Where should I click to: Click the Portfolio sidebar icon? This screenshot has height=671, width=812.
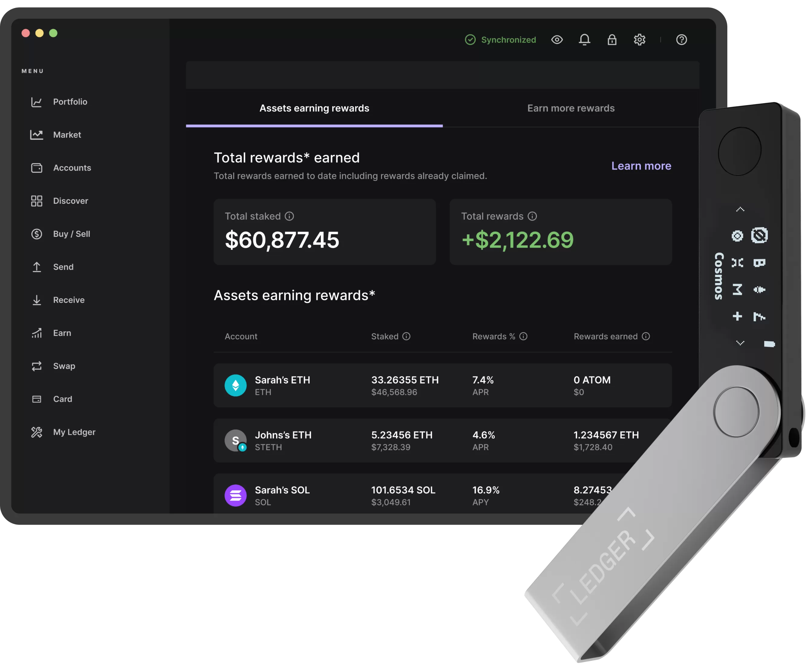pyautogui.click(x=36, y=102)
